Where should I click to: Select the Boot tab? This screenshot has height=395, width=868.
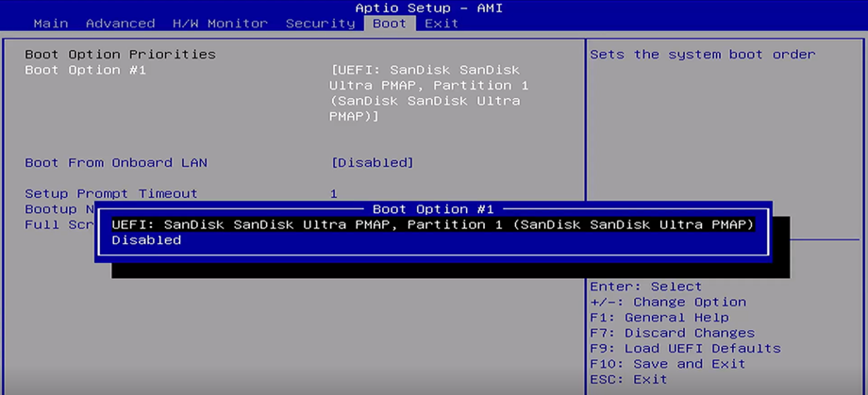click(390, 24)
